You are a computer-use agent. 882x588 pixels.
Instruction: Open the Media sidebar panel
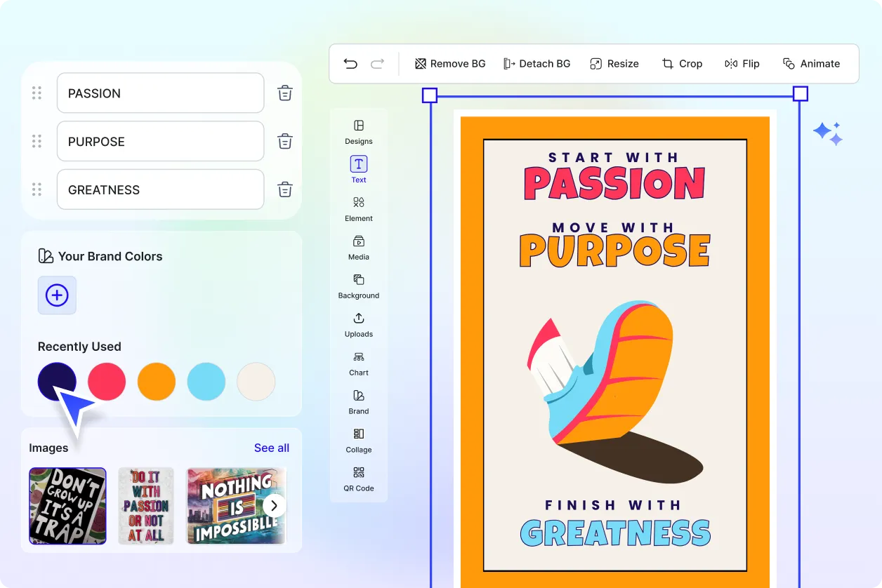point(359,247)
